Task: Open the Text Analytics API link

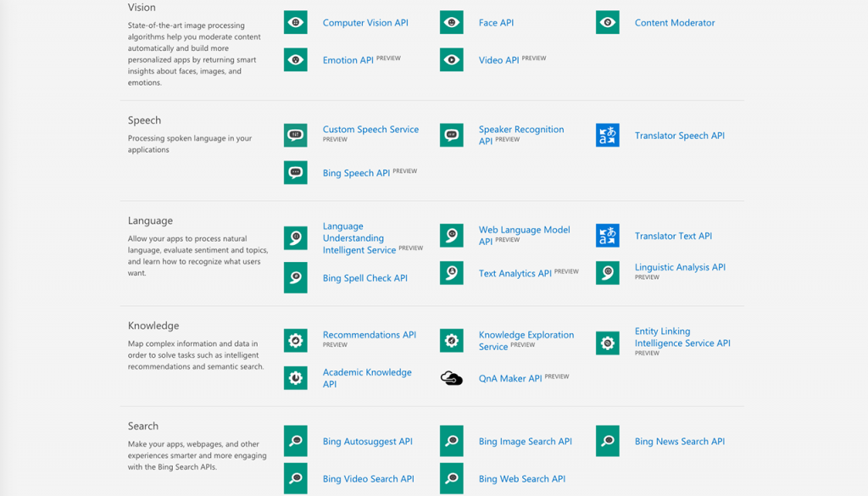Action: point(515,274)
